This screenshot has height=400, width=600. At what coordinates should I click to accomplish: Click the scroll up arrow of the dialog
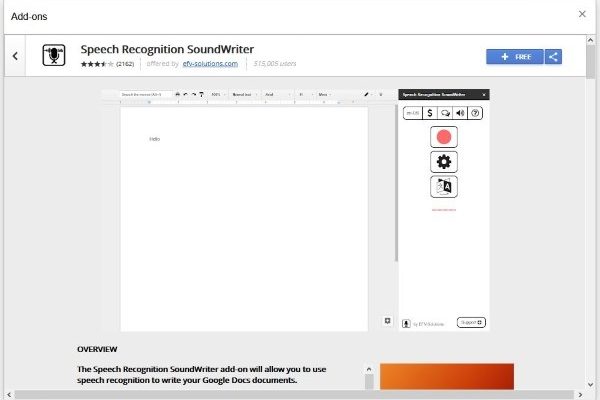click(590, 40)
